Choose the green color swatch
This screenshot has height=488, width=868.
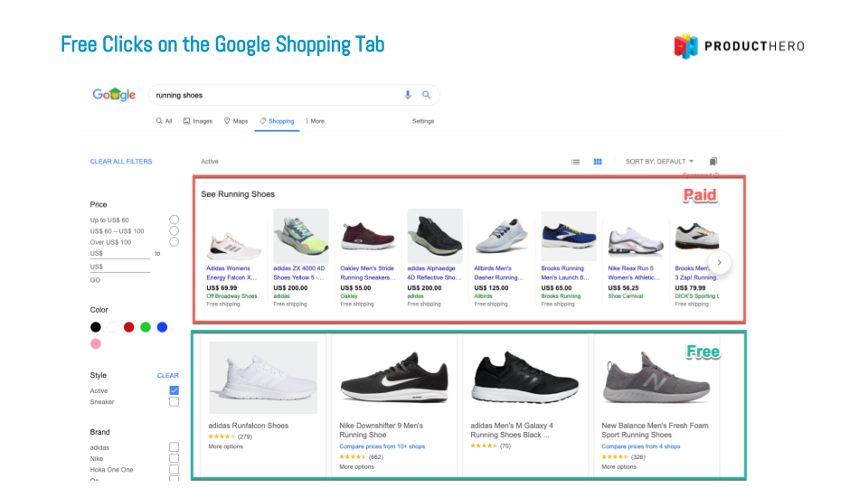pos(146,327)
